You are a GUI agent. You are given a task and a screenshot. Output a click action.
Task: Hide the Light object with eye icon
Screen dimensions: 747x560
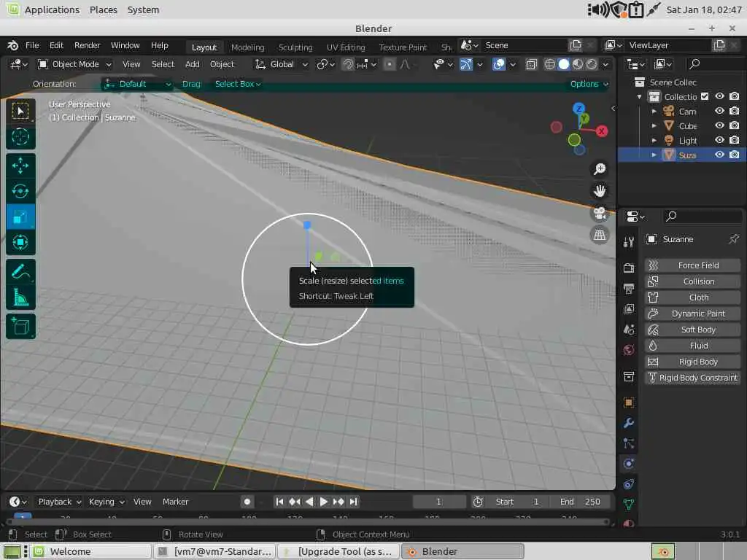click(719, 140)
